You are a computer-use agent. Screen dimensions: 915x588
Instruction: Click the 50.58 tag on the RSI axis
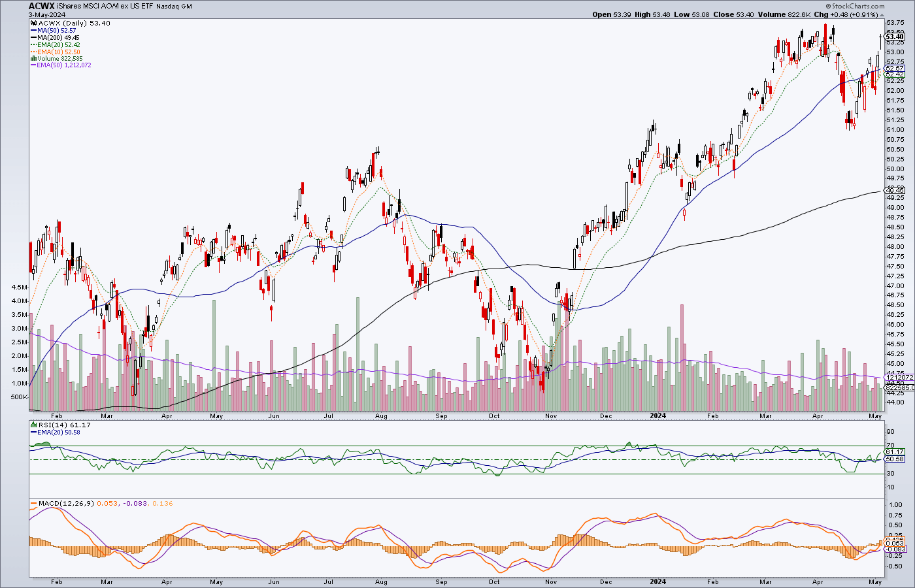click(x=894, y=459)
